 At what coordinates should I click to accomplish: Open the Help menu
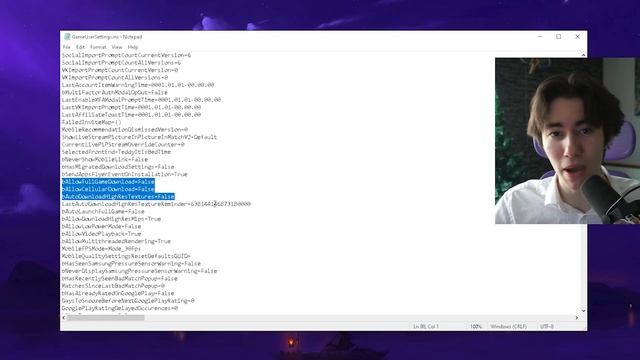point(133,47)
